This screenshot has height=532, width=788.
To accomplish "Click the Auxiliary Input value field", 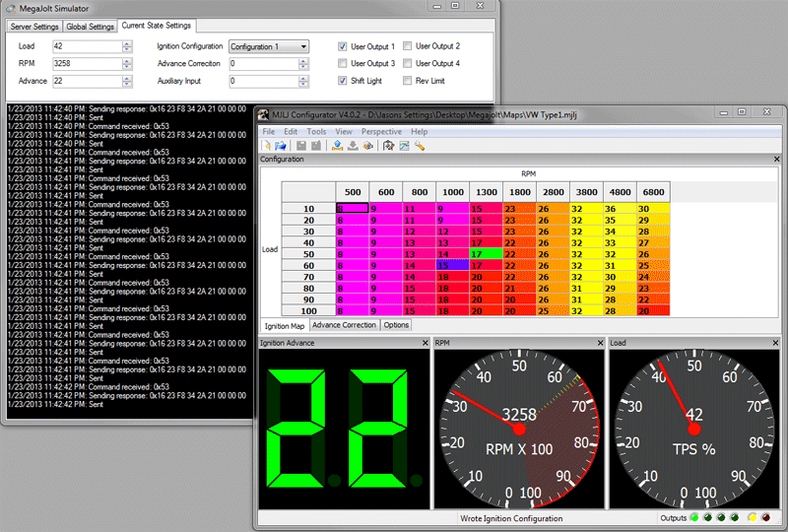I will (264, 81).
